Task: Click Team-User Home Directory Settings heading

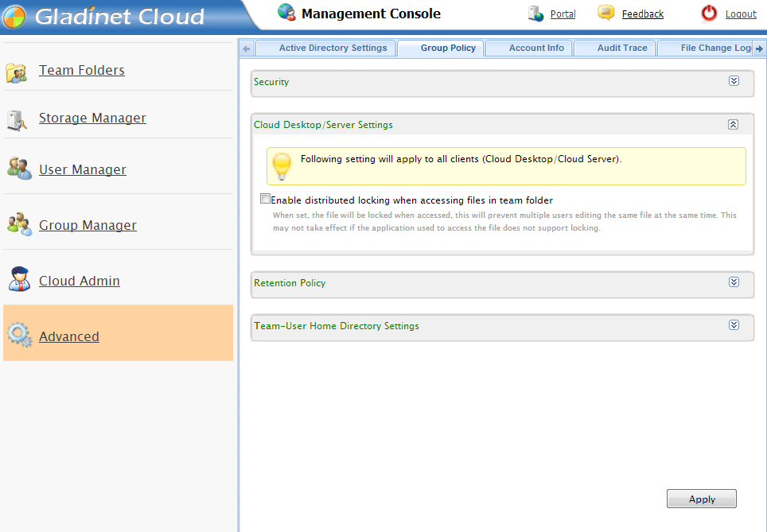Action: [337, 326]
